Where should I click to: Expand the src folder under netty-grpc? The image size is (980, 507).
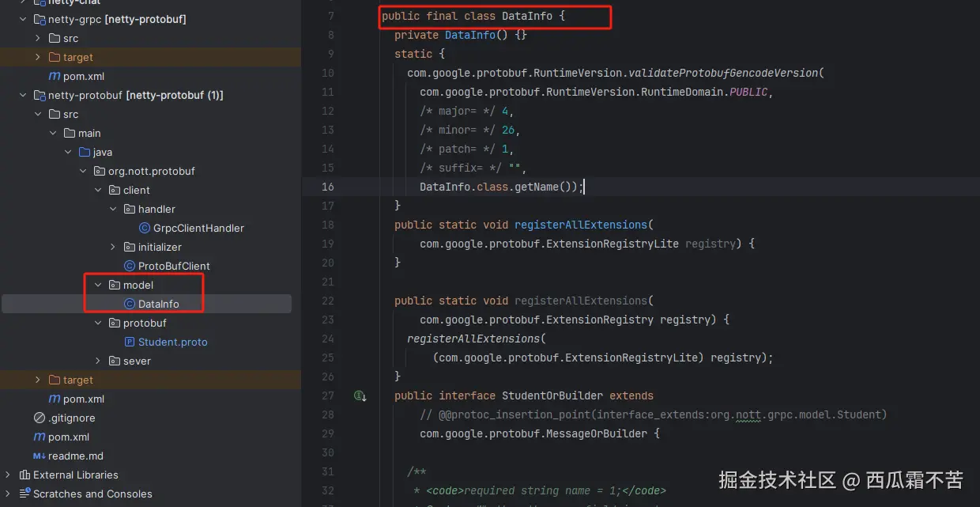[38, 38]
